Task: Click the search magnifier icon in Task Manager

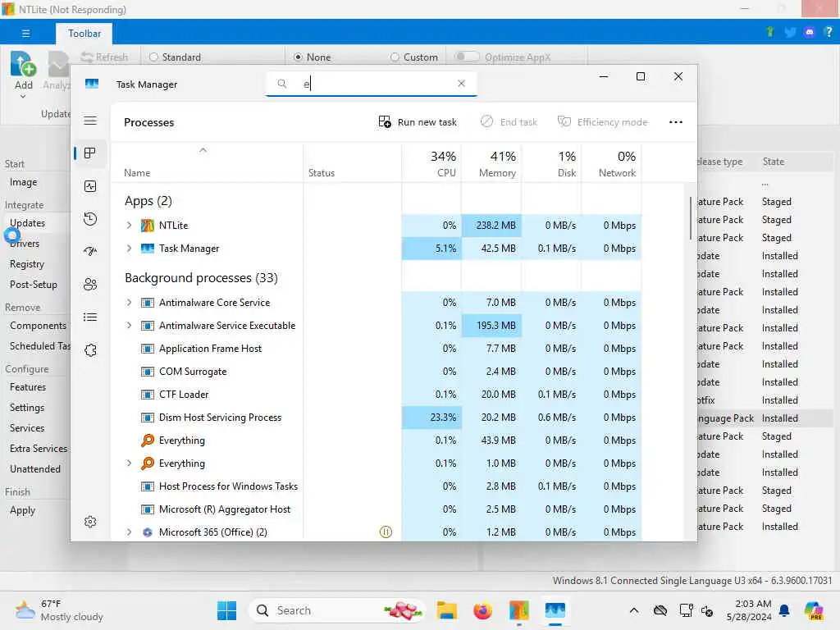Action: coord(282,84)
